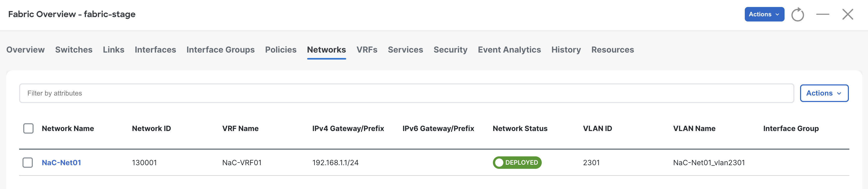Viewport: 868px width, 189px height.
Task: Go to the Event Analytics tab
Action: click(x=509, y=50)
